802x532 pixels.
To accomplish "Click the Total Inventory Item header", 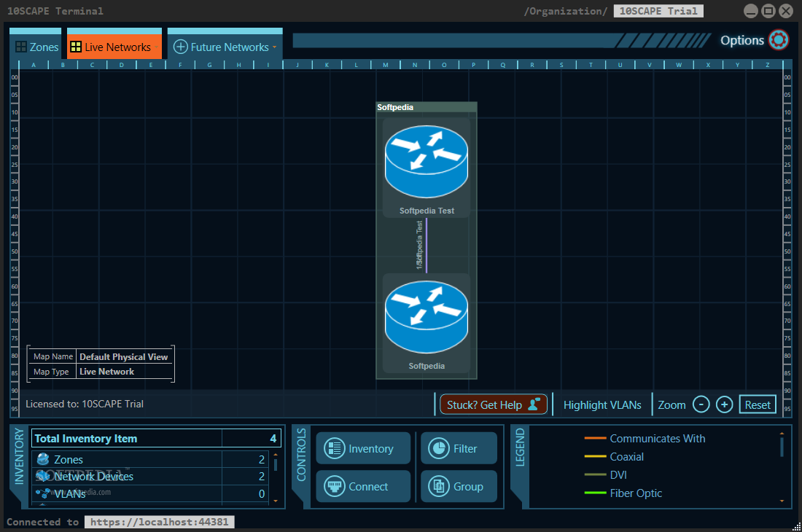I will [x=157, y=439].
